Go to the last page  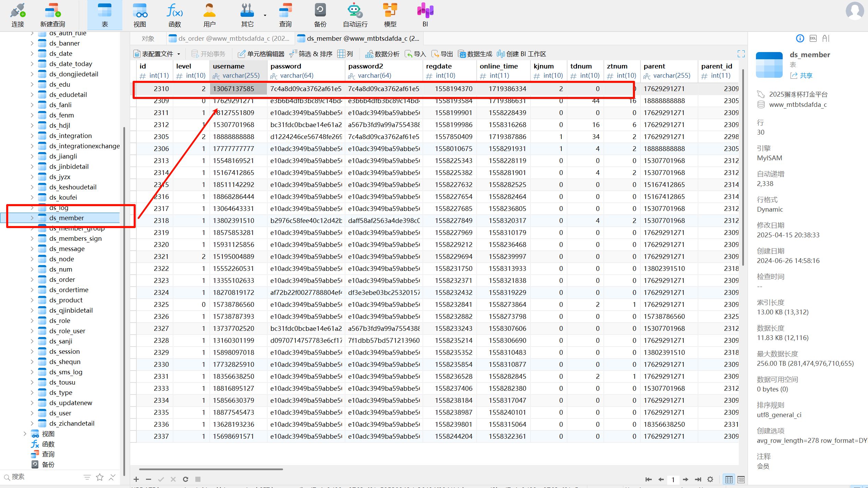(698, 479)
